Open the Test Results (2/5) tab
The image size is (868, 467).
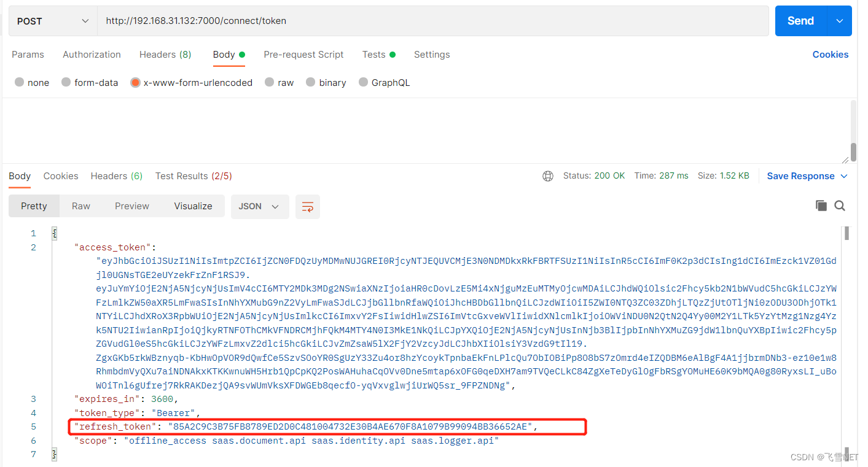click(193, 176)
